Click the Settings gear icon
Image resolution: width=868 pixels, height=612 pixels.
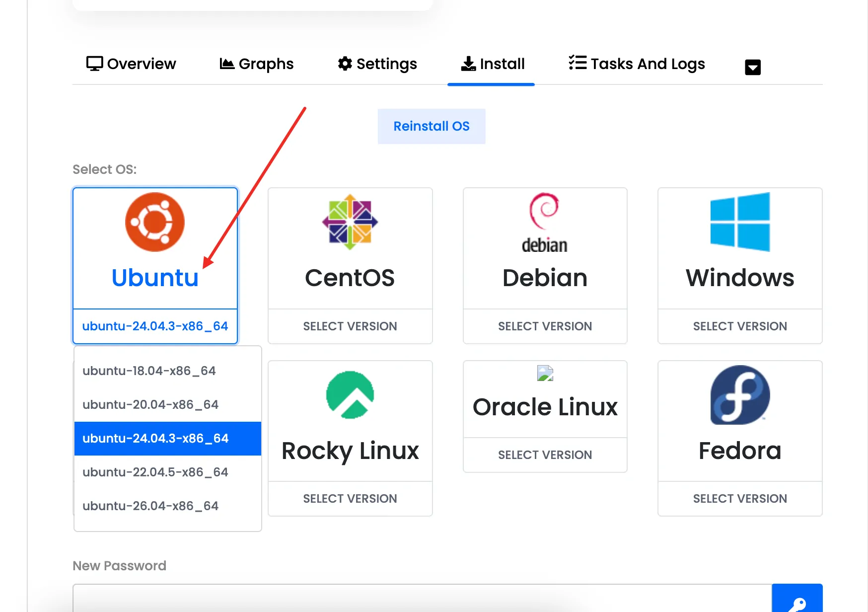point(345,64)
